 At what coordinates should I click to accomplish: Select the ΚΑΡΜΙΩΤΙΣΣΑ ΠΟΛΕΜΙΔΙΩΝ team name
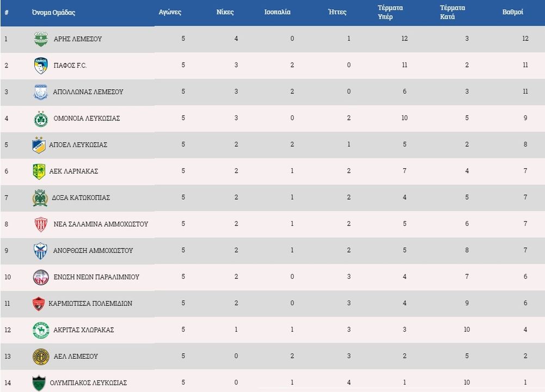pyautogui.click(x=90, y=303)
